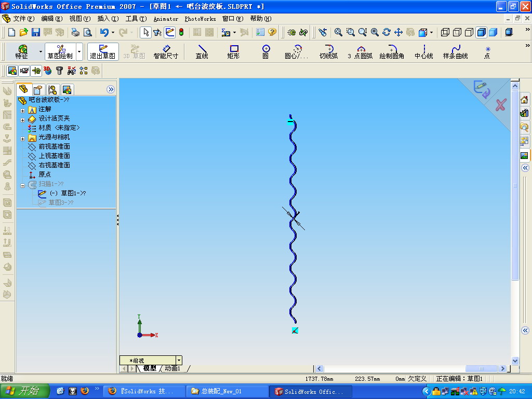Open the 插入(I) menu
The image size is (532, 399).
coord(108,19)
